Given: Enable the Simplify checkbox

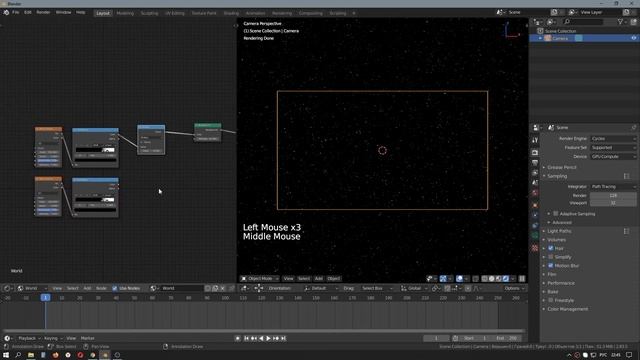Looking at the screenshot, I should [x=551, y=257].
